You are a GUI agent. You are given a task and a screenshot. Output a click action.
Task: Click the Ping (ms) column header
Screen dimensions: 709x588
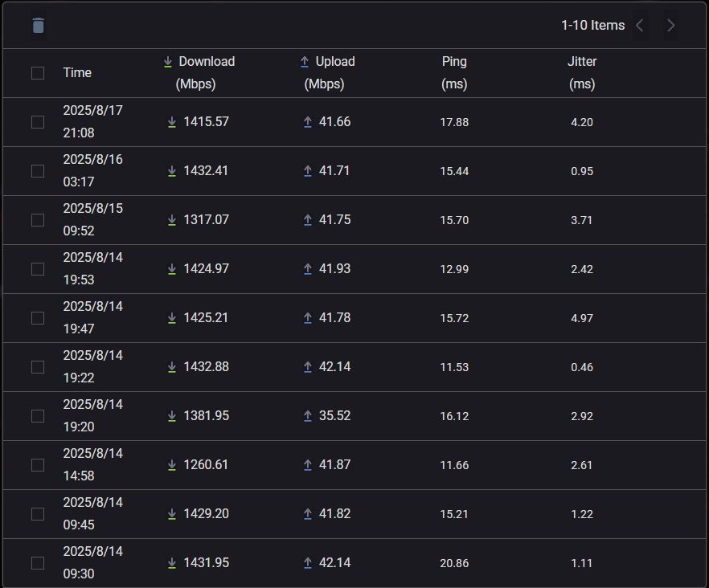[x=454, y=72]
